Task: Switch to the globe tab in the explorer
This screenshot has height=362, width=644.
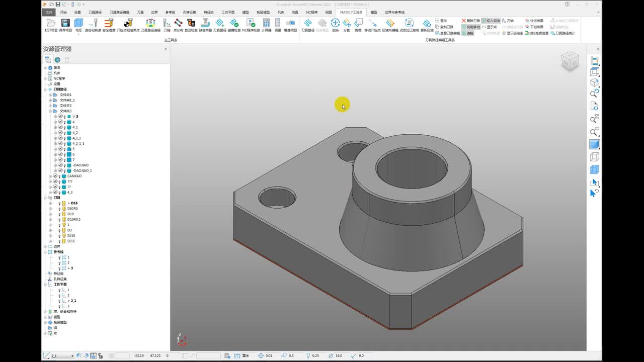Action: [x=57, y=60]
